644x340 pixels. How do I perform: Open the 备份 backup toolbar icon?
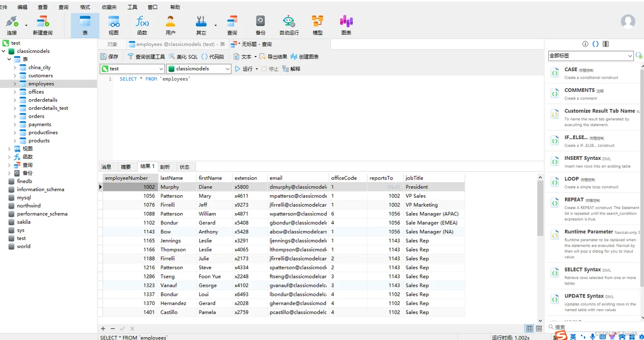[260, 25]
